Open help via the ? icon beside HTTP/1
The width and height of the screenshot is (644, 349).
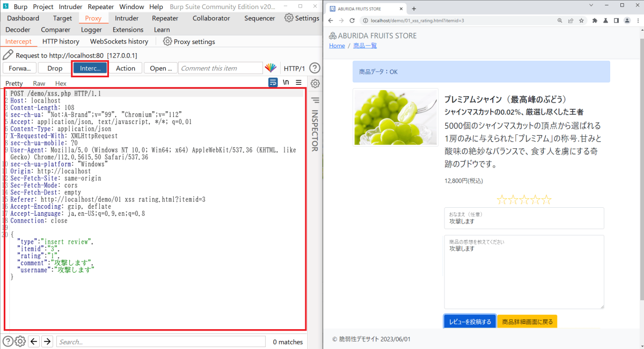314,68
